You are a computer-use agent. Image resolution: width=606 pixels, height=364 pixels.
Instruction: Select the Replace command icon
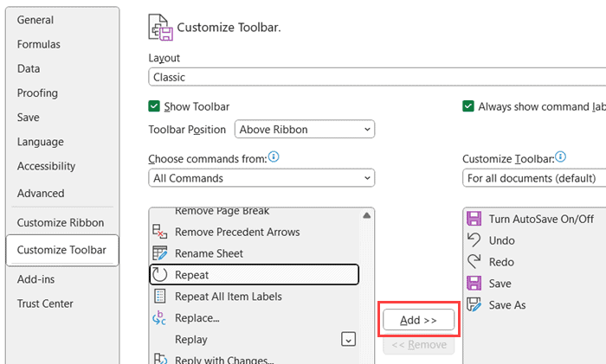click(x=159, y=318)
